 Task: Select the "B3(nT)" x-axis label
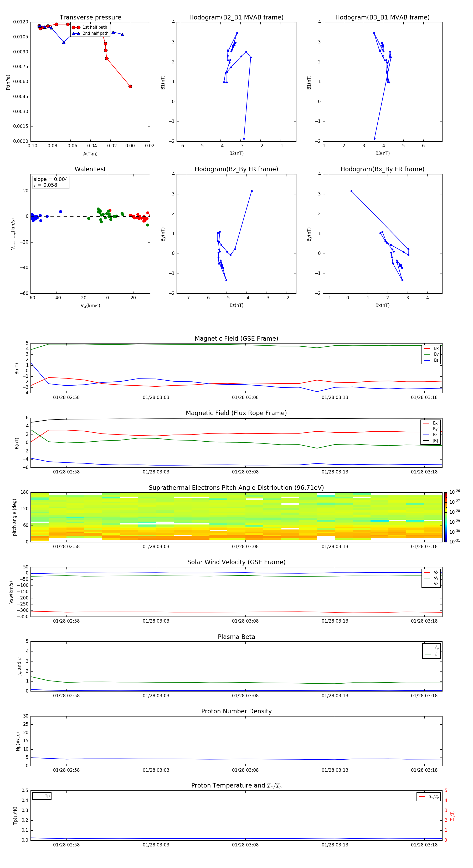point(382,153)
